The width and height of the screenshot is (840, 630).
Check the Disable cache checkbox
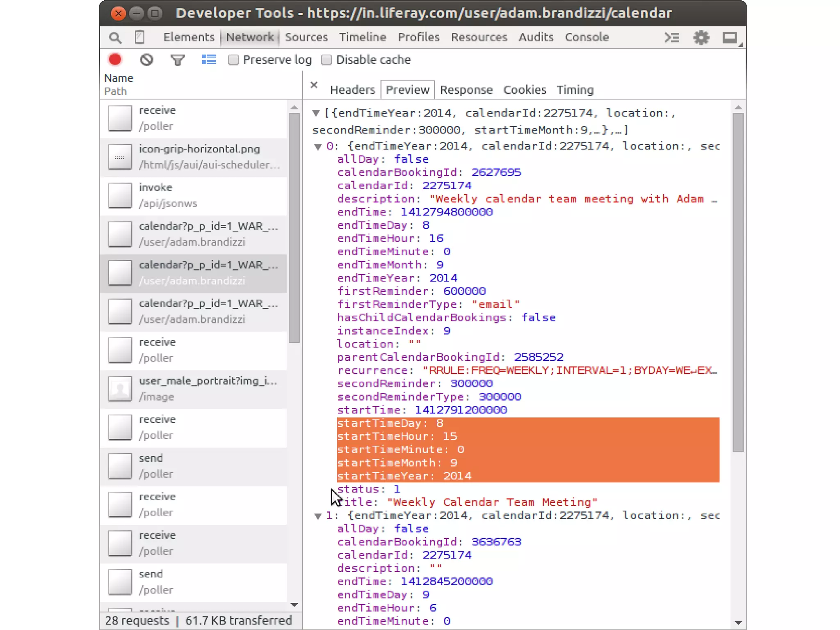coord(326,60)
